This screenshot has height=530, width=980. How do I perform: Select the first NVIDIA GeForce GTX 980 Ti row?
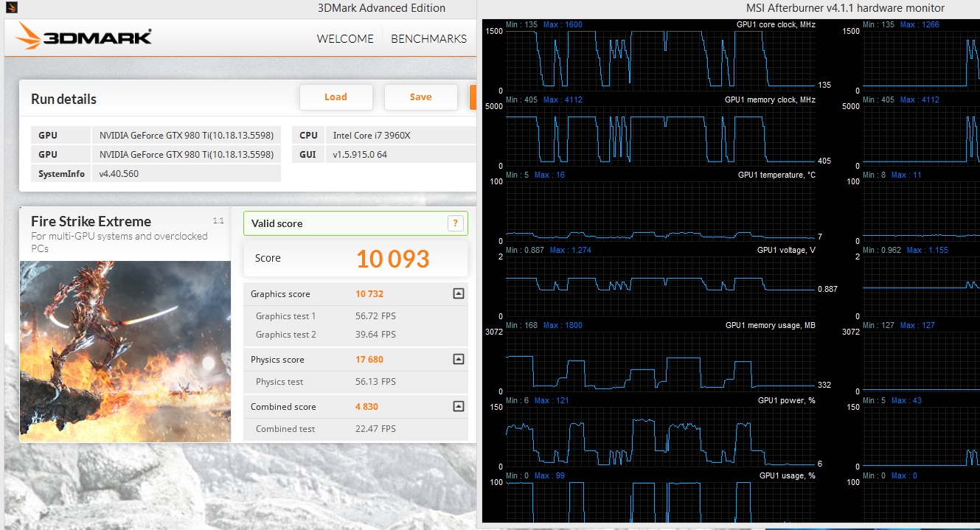tap(156, 135)
